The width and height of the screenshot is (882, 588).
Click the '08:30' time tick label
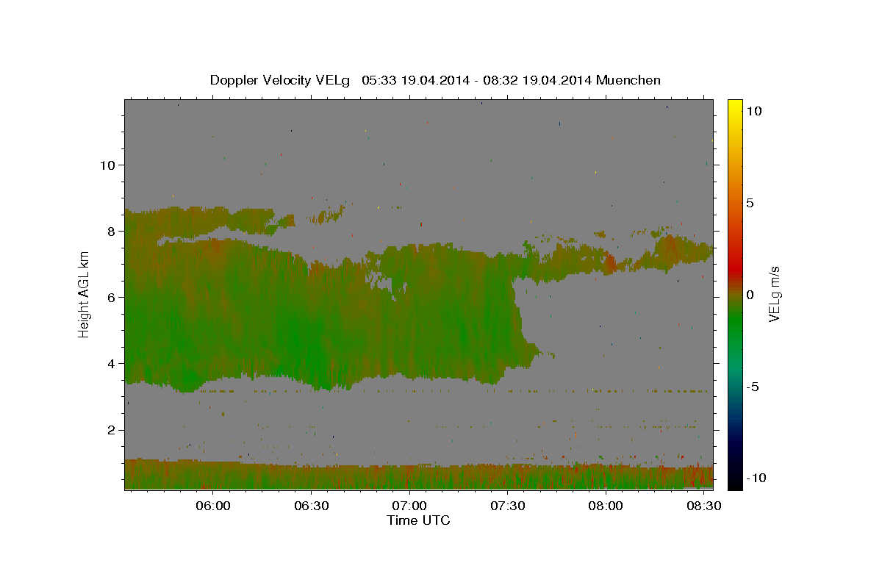703,506
